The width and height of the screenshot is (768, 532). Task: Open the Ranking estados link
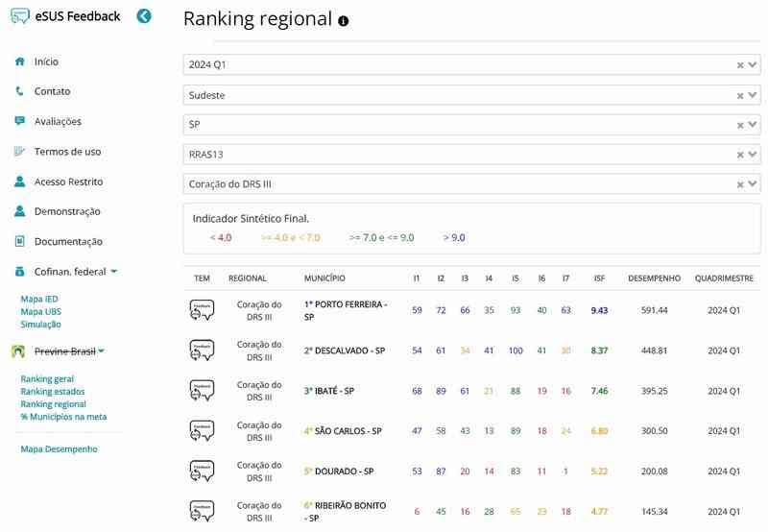(53, 392)
